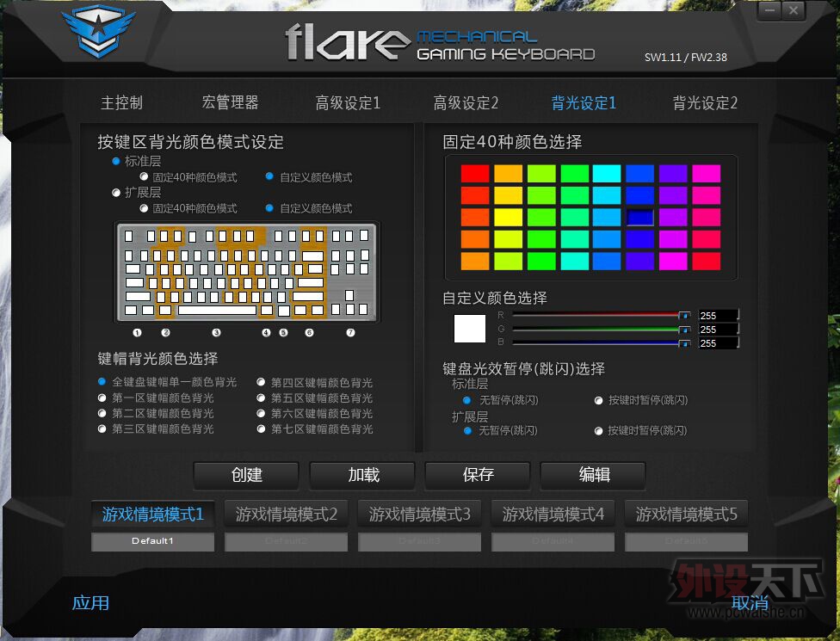Select zone marker number 2 under keyboard

pos(165,333)
